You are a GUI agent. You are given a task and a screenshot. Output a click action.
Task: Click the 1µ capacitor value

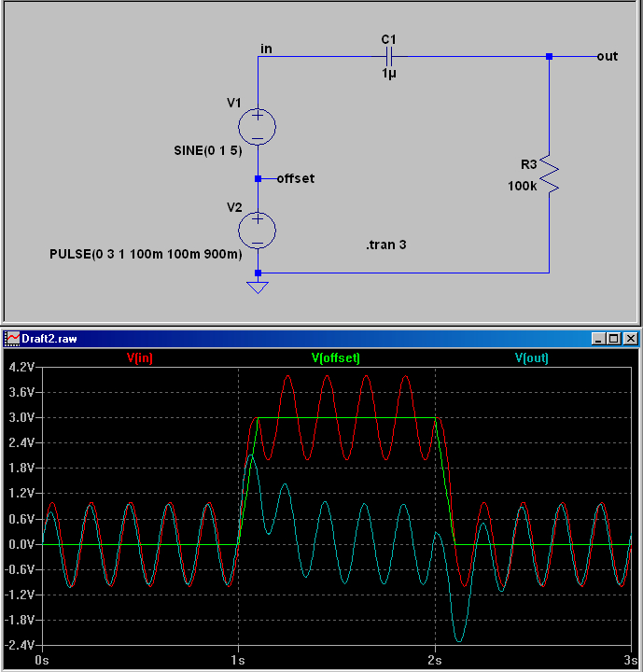pos(389,74)
